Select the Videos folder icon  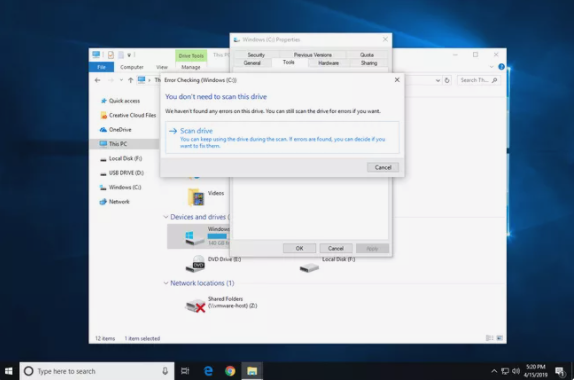coord(196,197)
